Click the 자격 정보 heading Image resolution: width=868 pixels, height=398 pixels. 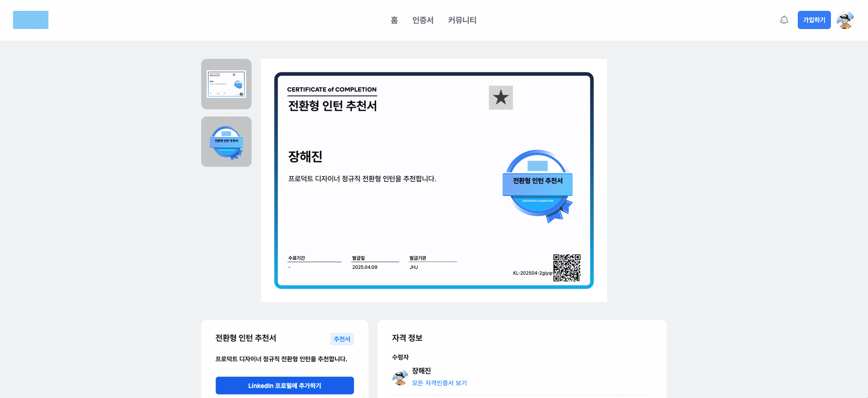(x=407, y=338)
